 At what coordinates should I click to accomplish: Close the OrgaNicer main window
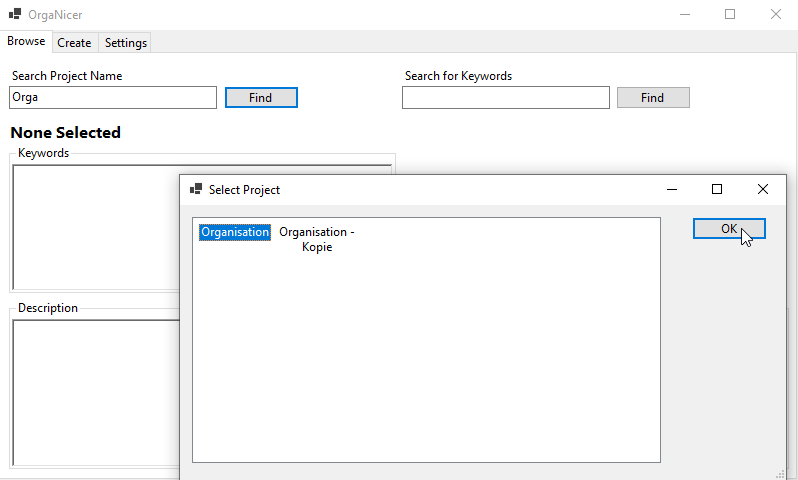(776, 15)
